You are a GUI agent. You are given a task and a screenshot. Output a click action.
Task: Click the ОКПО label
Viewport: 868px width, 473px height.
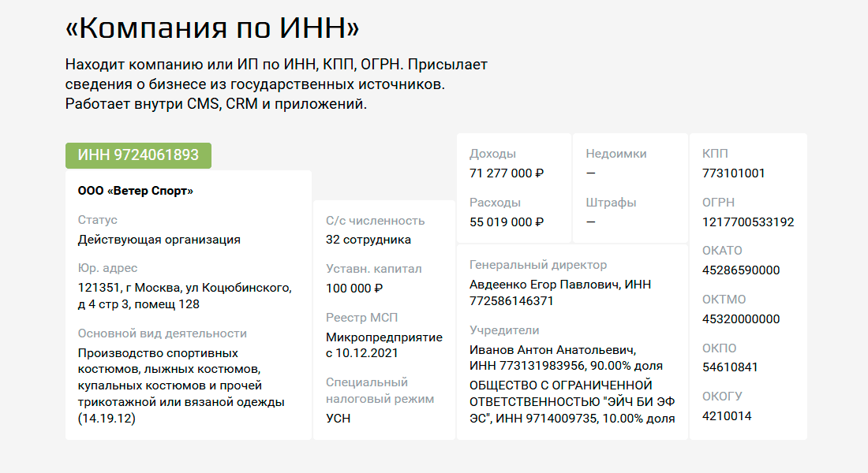(719, 348)
